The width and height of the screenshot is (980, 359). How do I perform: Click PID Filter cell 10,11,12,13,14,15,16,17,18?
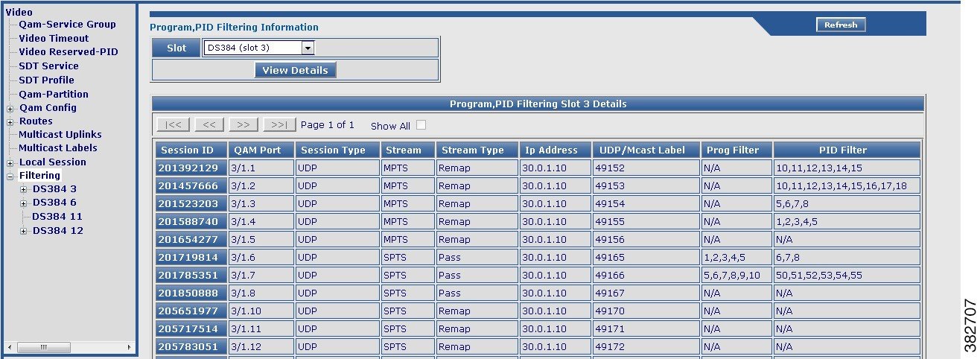coord(847,186)
